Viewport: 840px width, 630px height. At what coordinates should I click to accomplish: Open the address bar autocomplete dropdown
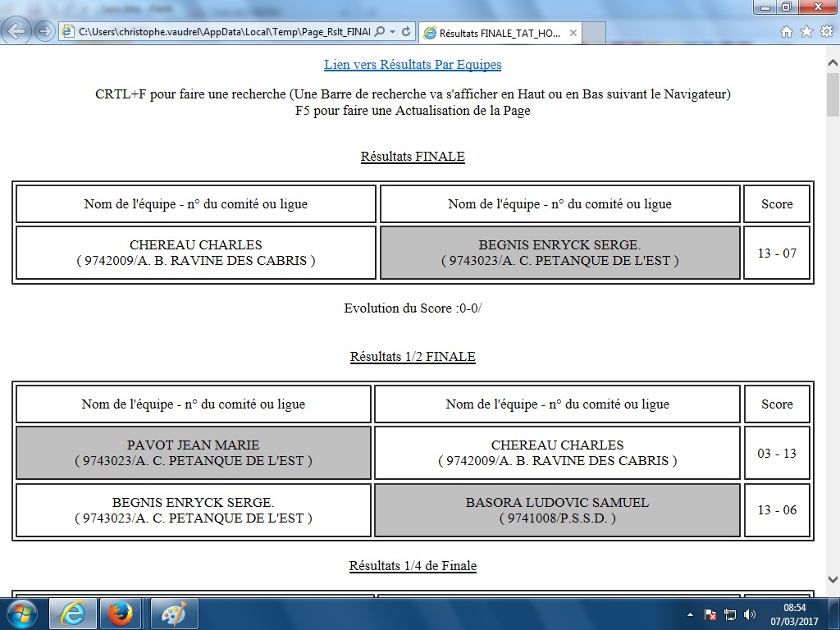tap(392, 31)
